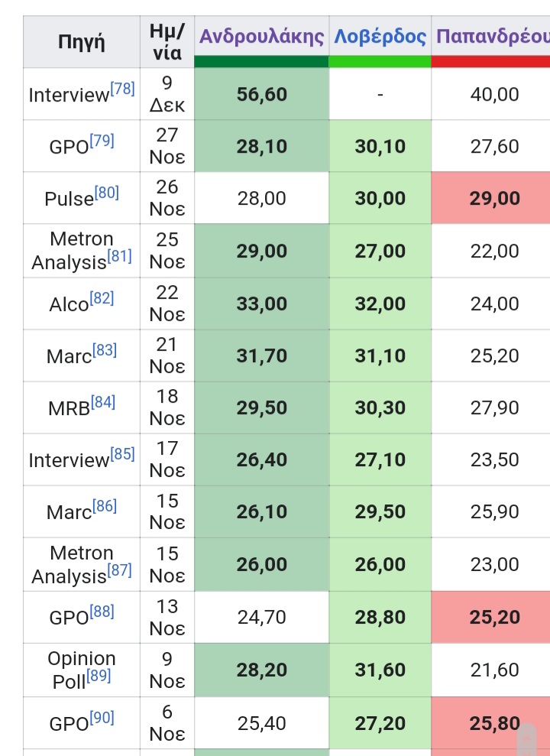Screen dimensions: 550x756
Task: Open citation 84 beside MRB
Action: 103,402
